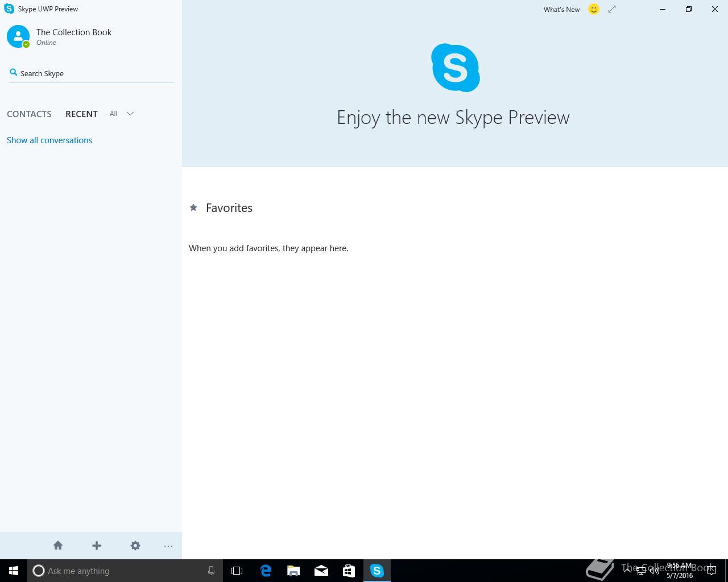Open the Windows Start menu

pyautogui.click(x=14, y=571)
